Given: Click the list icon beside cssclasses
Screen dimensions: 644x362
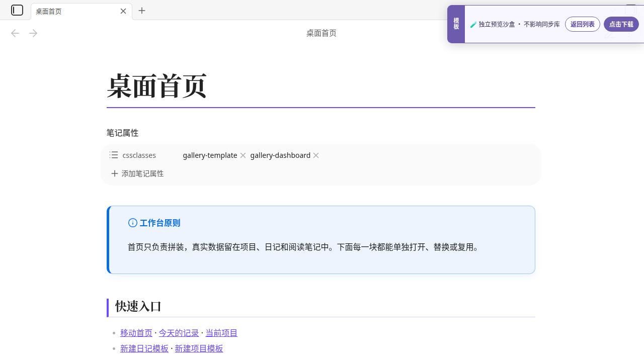Looking at the screenshot, I should pos(114,155).
